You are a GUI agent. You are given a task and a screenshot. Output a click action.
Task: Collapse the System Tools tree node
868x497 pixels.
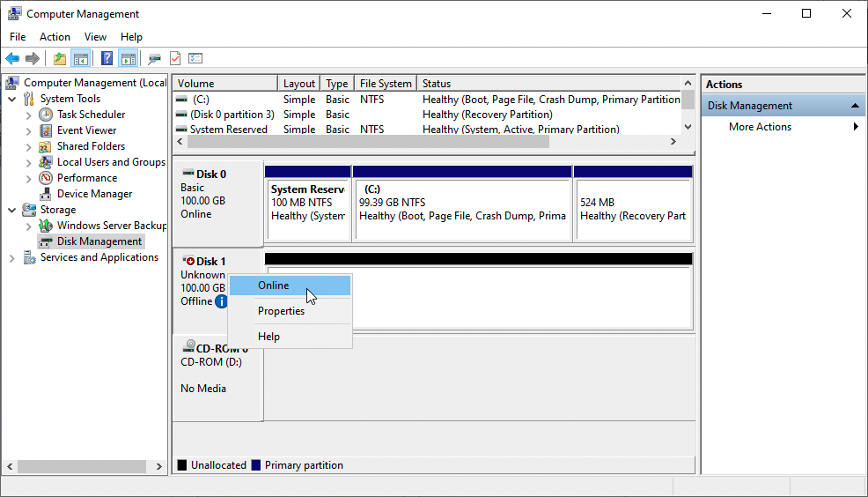(x=12, y=100)
